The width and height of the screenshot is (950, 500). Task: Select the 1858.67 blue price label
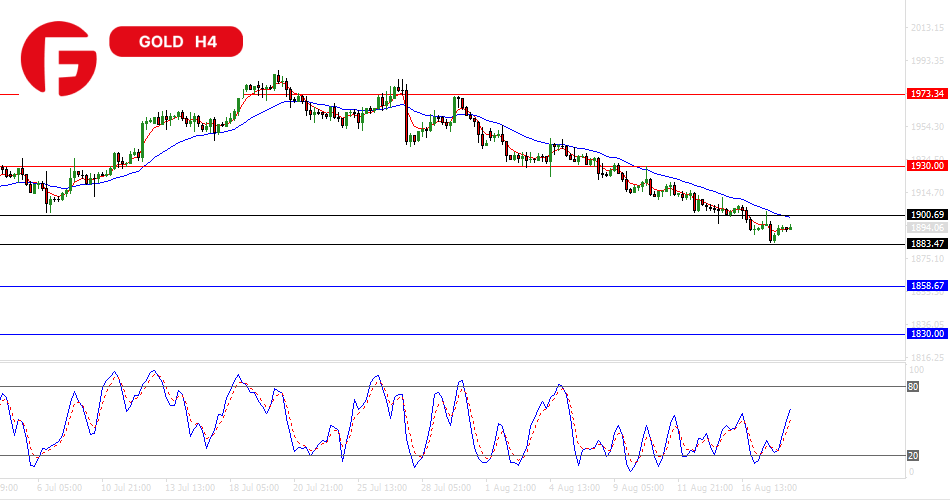(927, 286)
